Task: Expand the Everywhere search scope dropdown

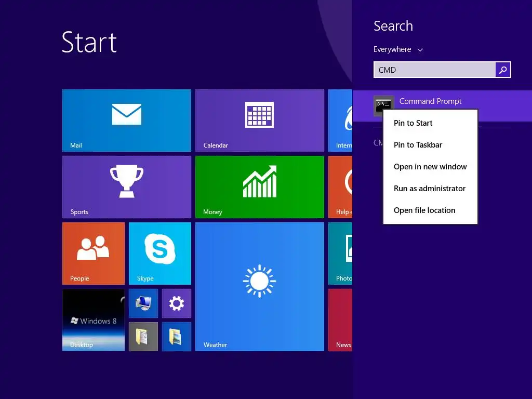Action: coord(398,49)
